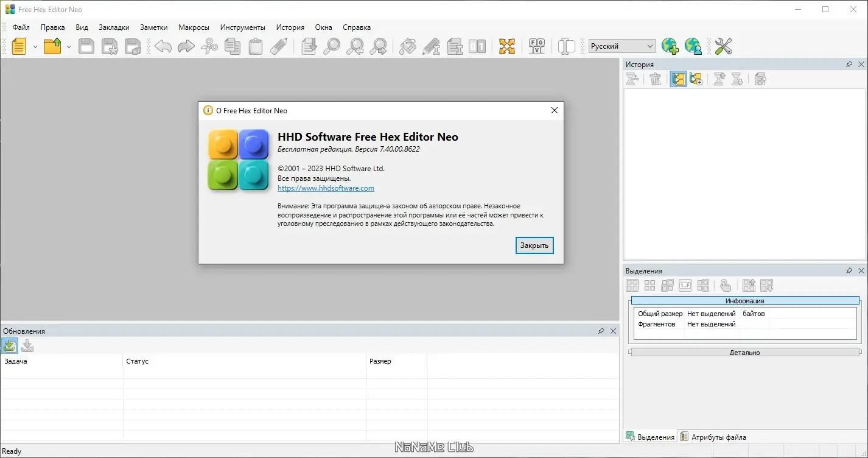Image resolution: width=868 pixels, height=458 pixels.
Task: Click the Размер column header
Action: (397, 361)
